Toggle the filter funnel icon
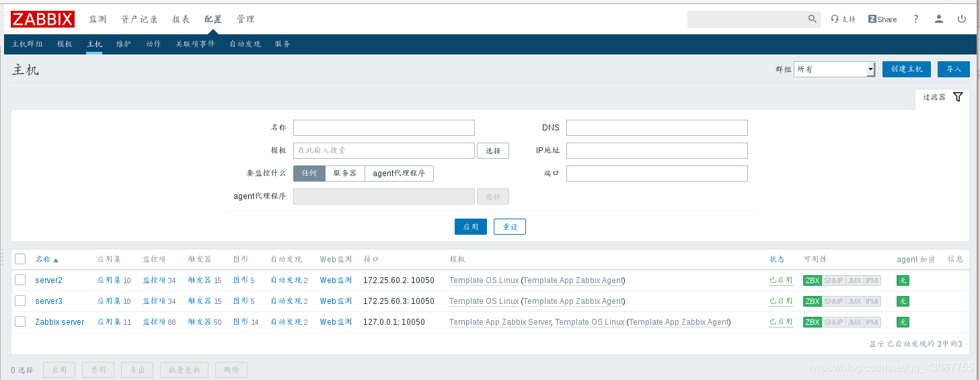The height and width of the screenshot is (380, 980). [958, 97]
